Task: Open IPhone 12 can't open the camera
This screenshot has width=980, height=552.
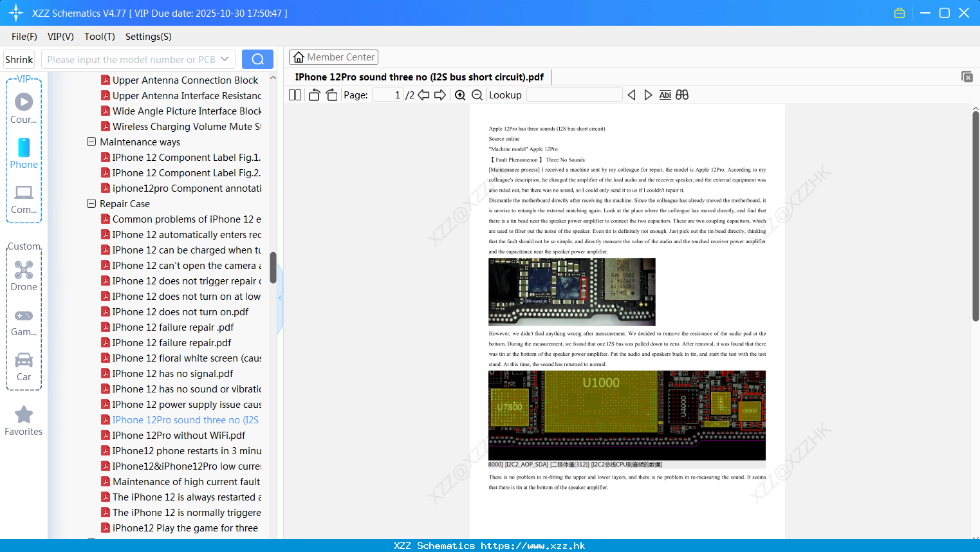Action: click(181, 265)
